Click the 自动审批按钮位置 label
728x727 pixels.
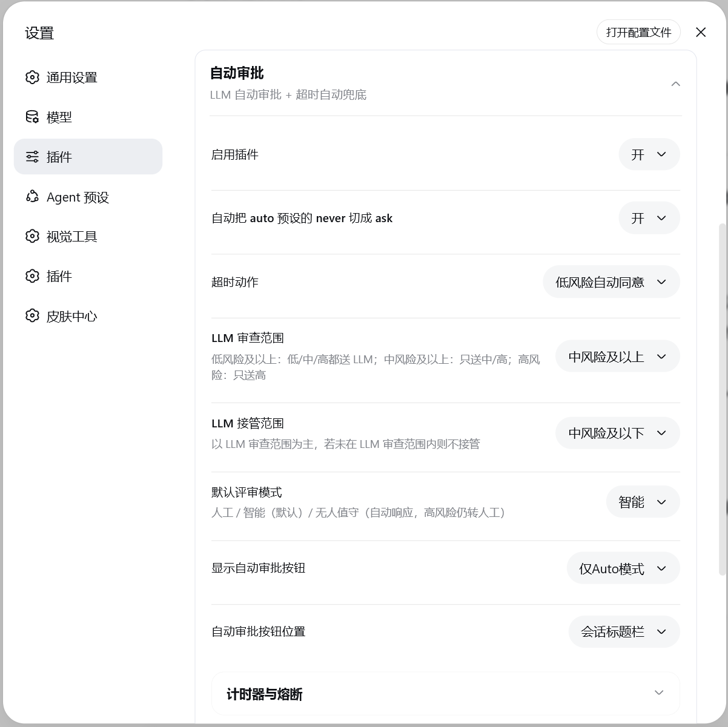click(x=259, y=631)
